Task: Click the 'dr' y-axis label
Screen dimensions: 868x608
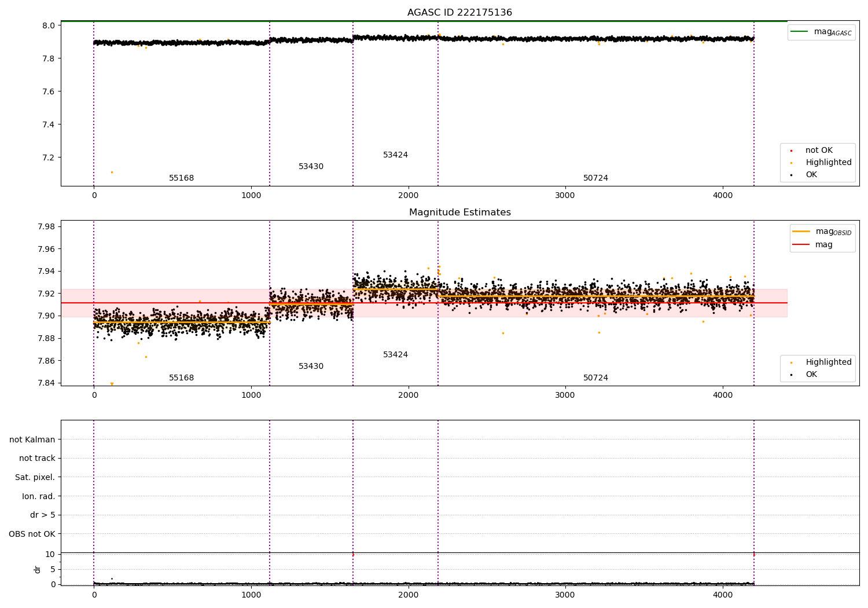Action: click(38, 569)
